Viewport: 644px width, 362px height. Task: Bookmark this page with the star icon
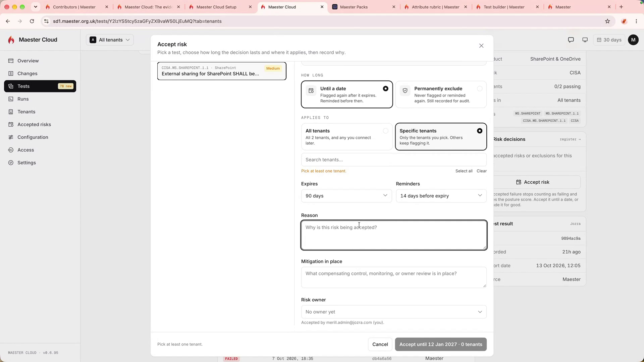[607, 21]
